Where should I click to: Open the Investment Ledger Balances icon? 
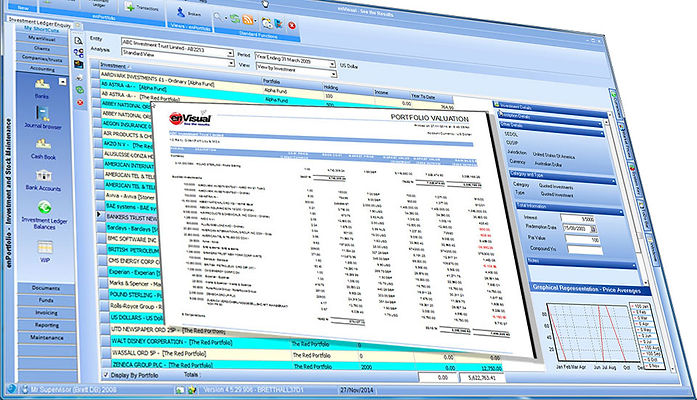[x=44, y=208]
